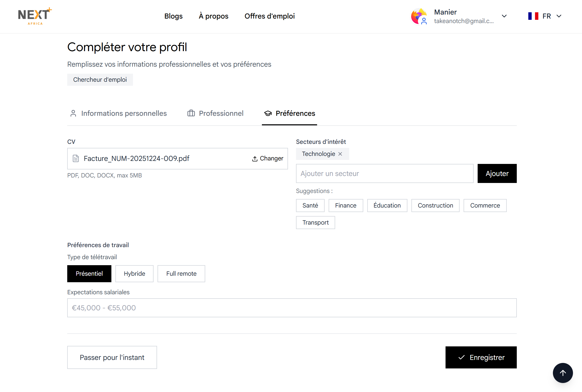The height and width of the screenshot is (392, 582).
Task: Open the FR language dropdown chevron
Action: coord(559,16)
